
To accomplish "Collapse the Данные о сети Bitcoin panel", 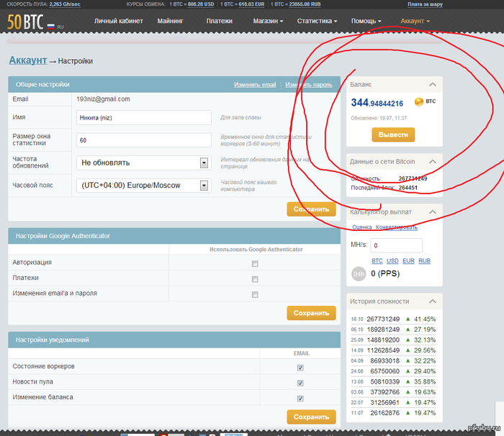I will pyautogui.click(x=432, y=162).
